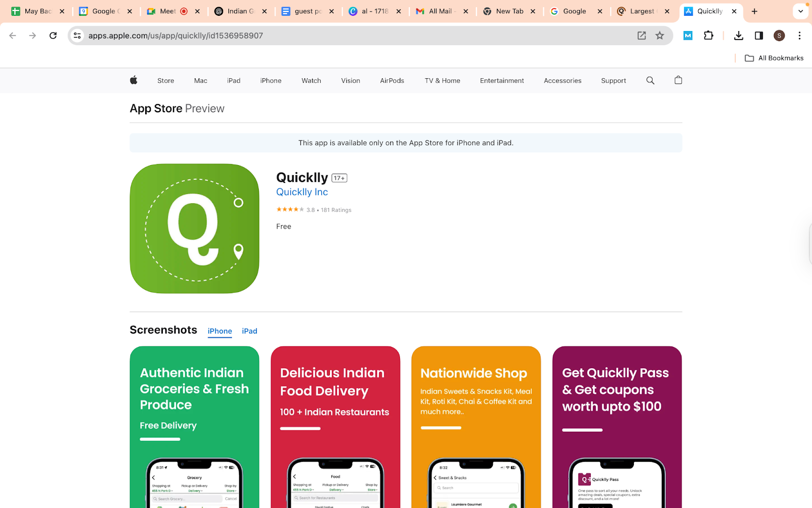Open the search magnifier in Apple nav
Screen dimensions: 812x508
pos(650,80)
